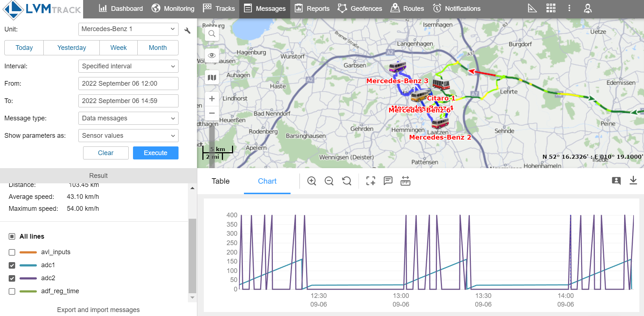Open the apps grid icon in header
This screenshot has height=316, width=644.
[551, 8]
